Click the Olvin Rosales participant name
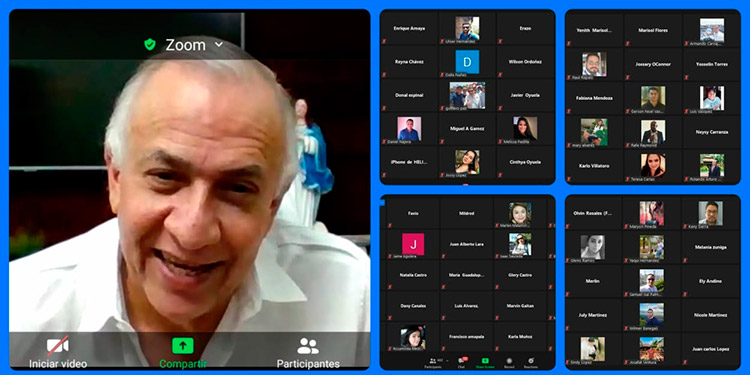 (594, 213)
